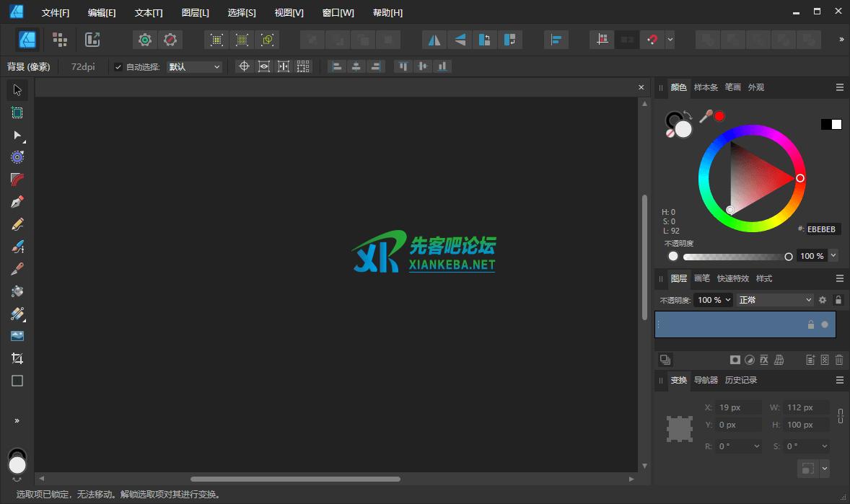Click the horizontal scrollbar below the canvas
850x504 pixels.
click(296, 479)
